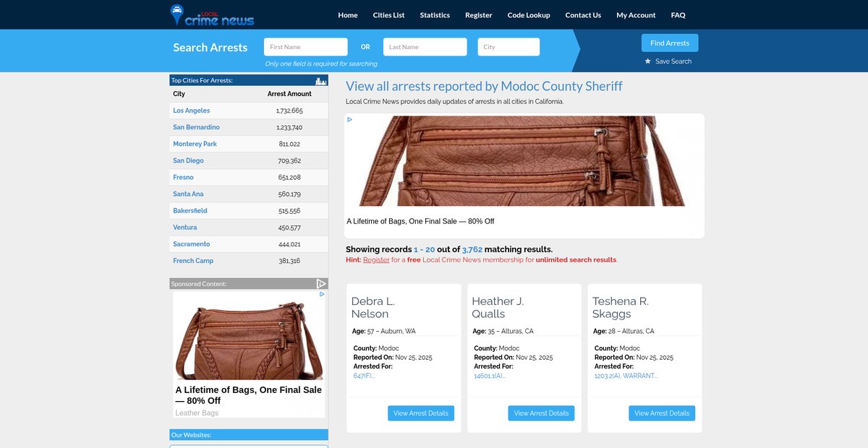Screen dimensions: 868x448
Task: Open the Home menu item
Action: point(348,15)
